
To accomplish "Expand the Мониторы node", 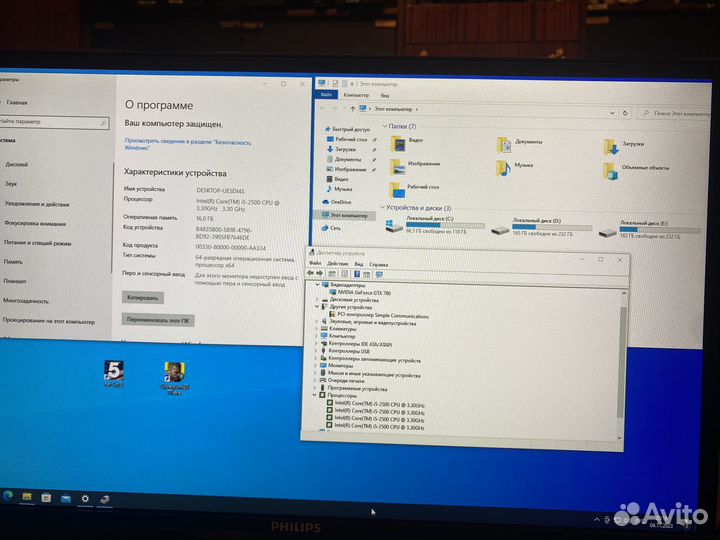I will [315, 366].
